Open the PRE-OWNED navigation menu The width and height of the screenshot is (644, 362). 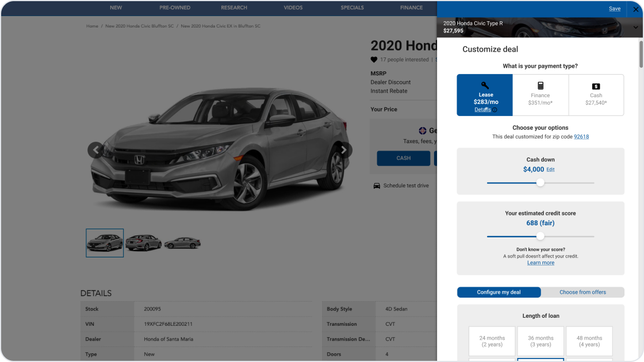point(175,7)
